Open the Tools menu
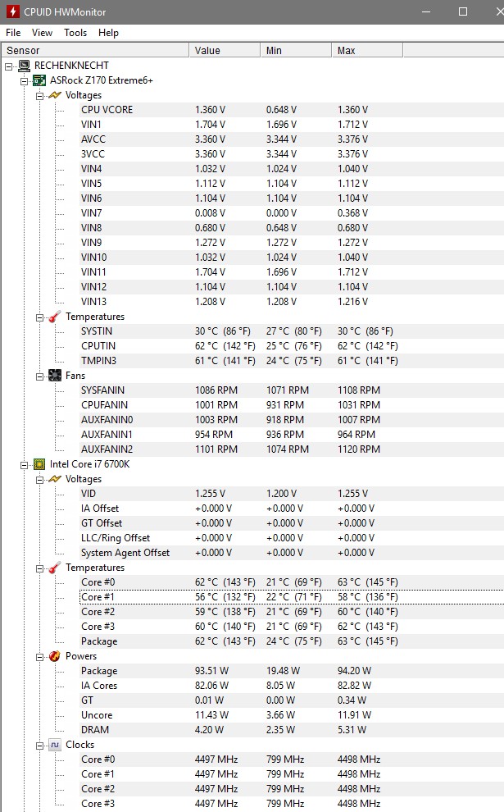Image resolution: width=504 pixels, height=812 pixels. coord(75,33)
